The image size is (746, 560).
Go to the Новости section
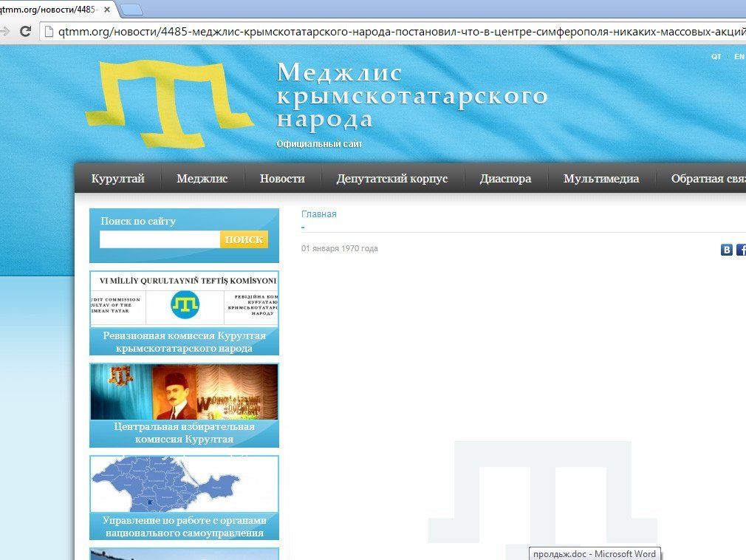click(282, 179)
